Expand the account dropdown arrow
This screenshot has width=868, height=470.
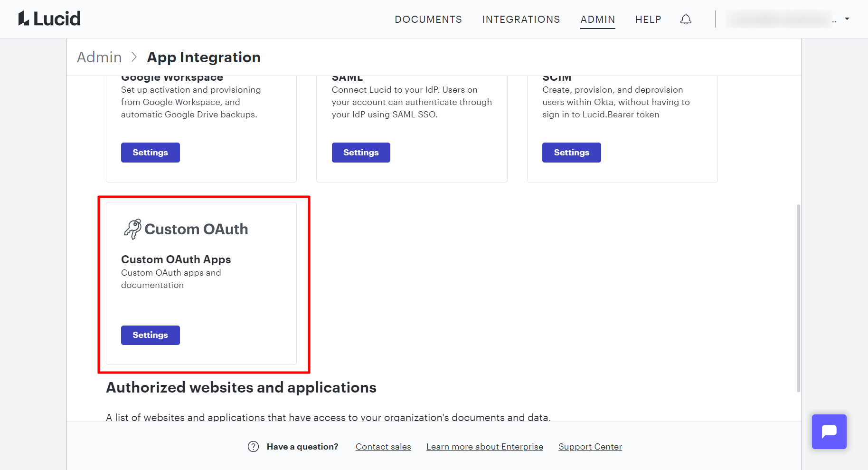coord(847,19)
